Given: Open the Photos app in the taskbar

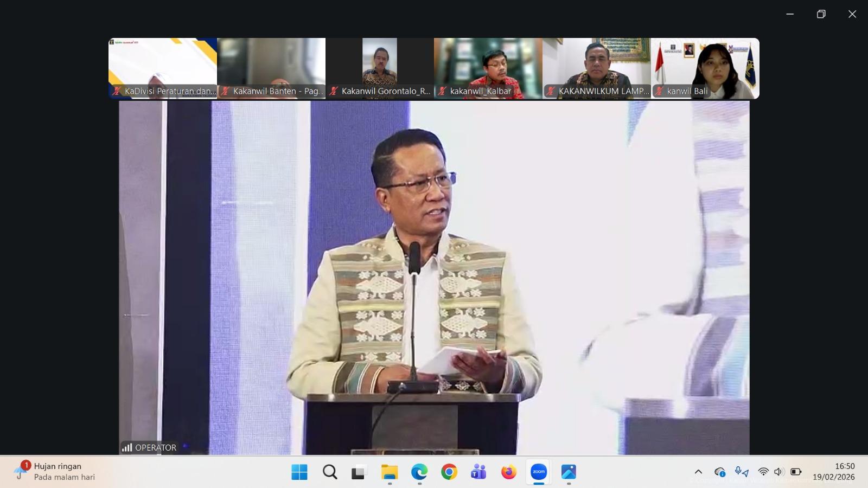Looking at the screenshot, I should click(569, 472).
